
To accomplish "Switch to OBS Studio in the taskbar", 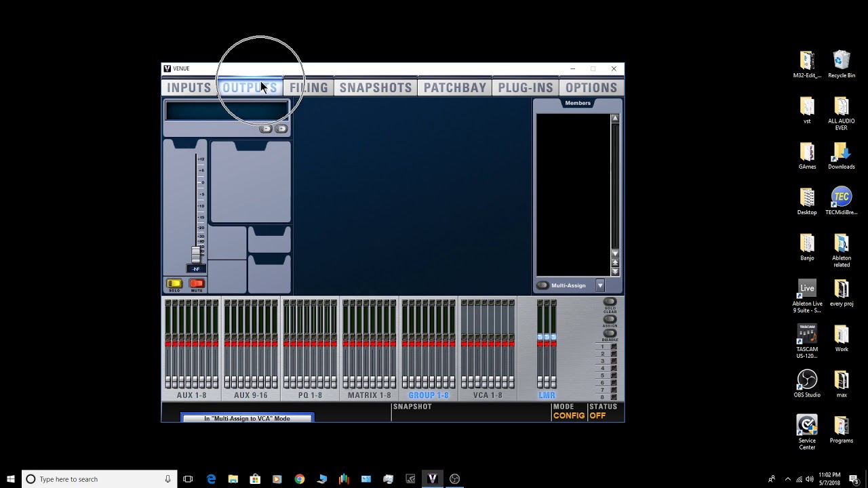I will point(454,479).
